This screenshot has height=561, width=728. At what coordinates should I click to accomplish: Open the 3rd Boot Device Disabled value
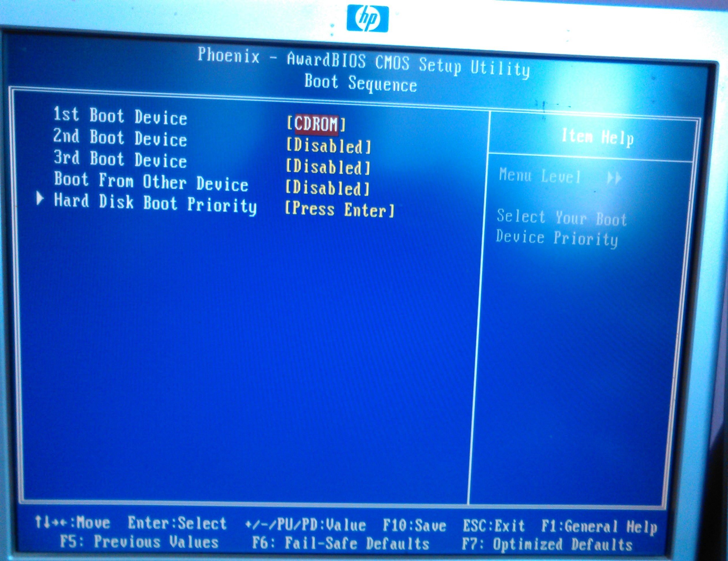point(328,167)
